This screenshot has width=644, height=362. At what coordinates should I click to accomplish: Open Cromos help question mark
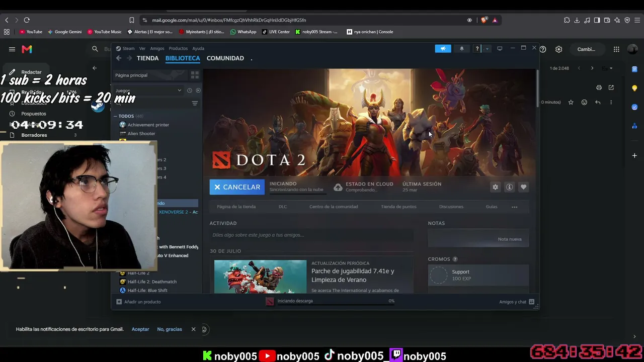[455, 259]
